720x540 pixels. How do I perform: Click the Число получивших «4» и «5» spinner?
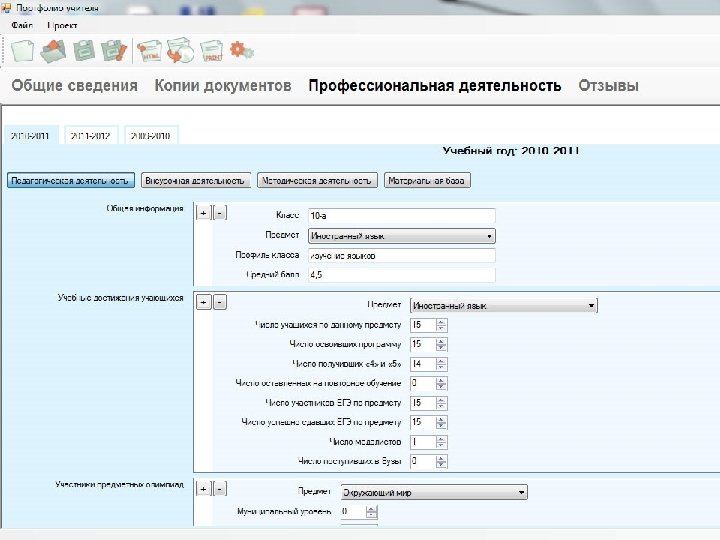(x=428, y=364)
